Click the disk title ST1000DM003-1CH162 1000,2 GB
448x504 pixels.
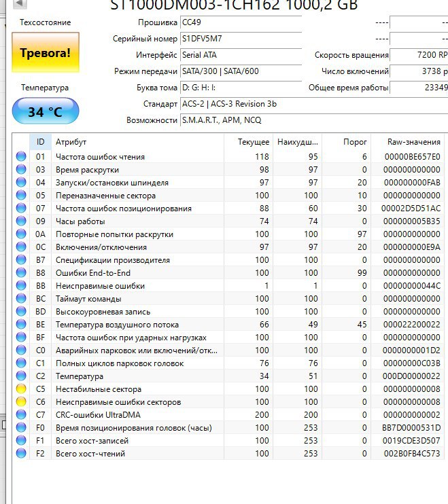234,5
